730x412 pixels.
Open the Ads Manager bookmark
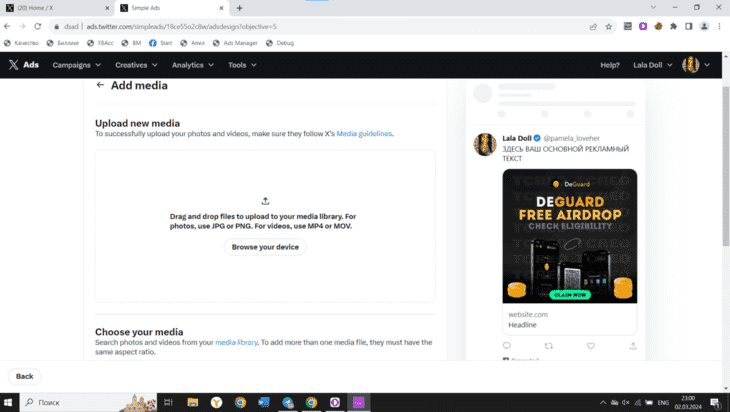pyautogui.click(x=236, y=43)
